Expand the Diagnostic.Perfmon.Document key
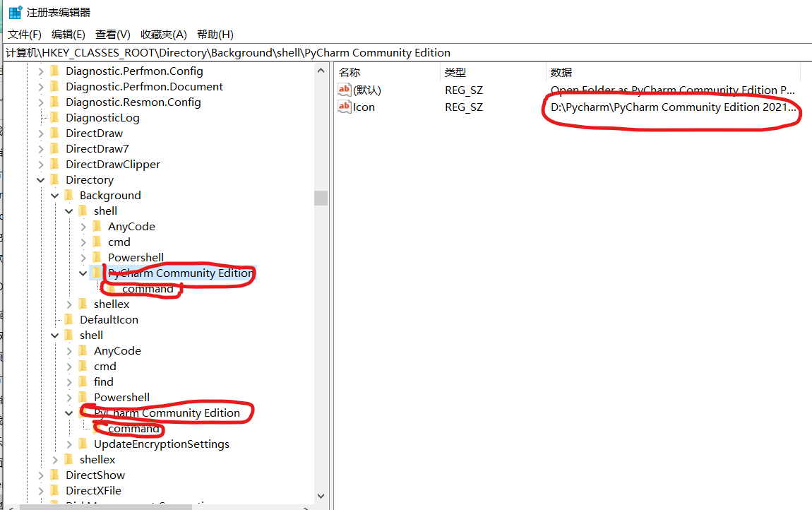The height and width of the screenshot is (510, 812). (x=41, y=87)
